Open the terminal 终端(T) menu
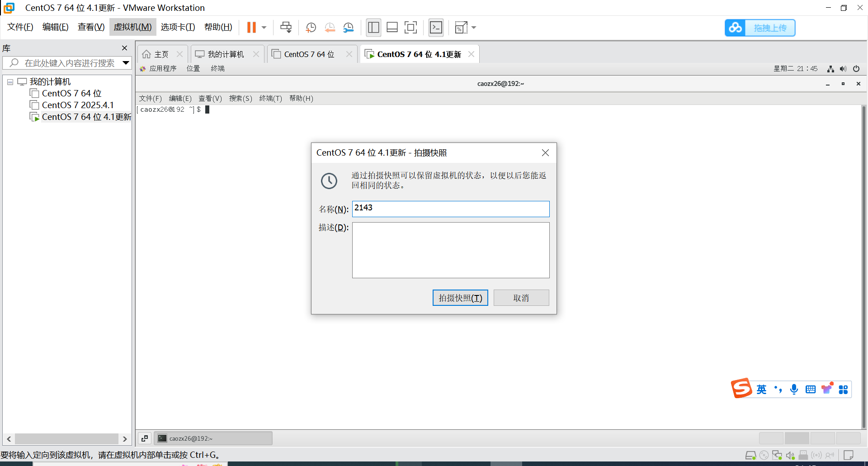 271,98
